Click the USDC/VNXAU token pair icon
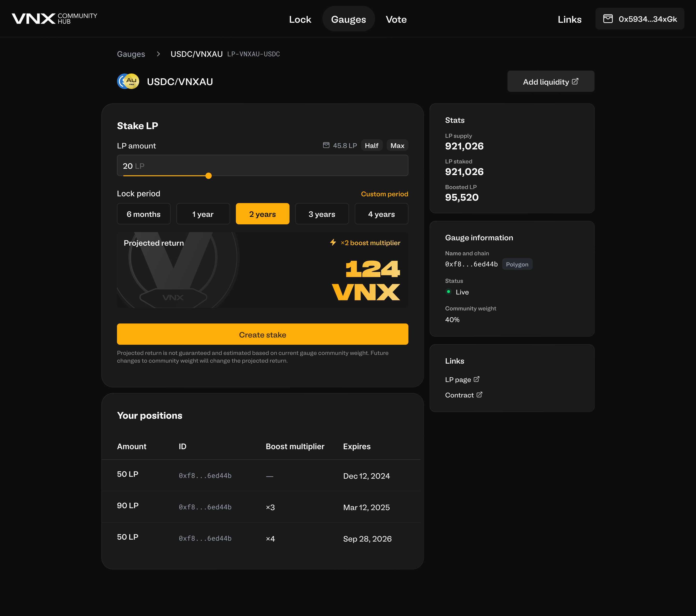 click(x=128, y=81)
